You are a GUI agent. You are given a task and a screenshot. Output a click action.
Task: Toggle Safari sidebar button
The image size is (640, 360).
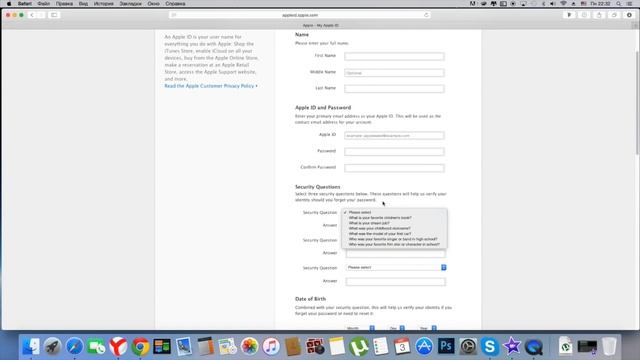click(x=54, y=15)
